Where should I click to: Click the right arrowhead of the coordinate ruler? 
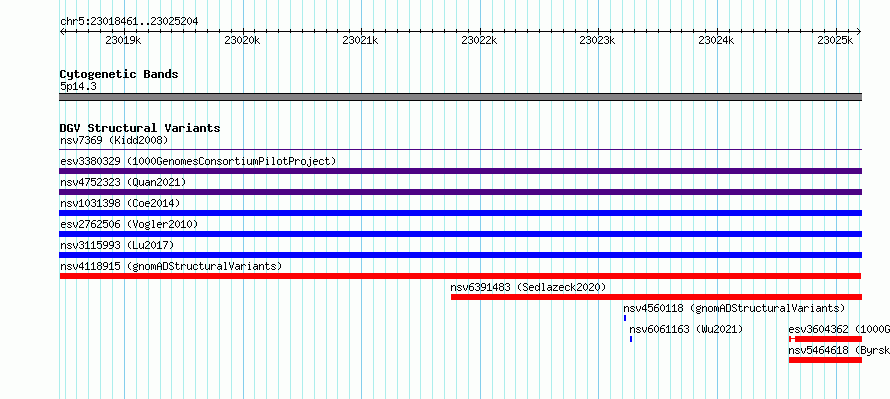tap(859, 31)
